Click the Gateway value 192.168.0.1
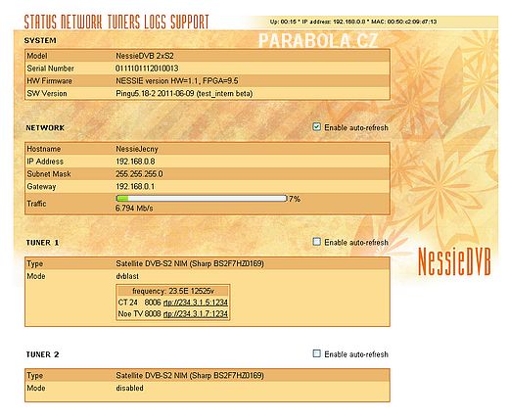The height and width of the screenshot is (420, 509). [135, 187]
